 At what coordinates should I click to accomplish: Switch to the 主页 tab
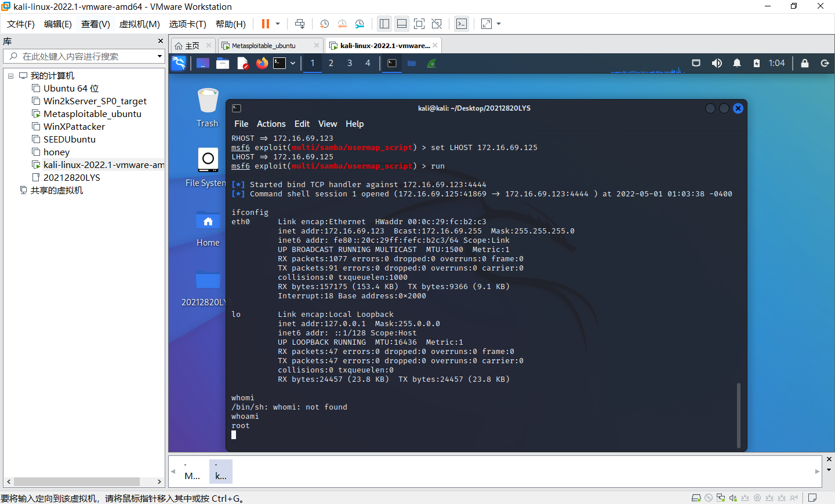coord(193,46)
